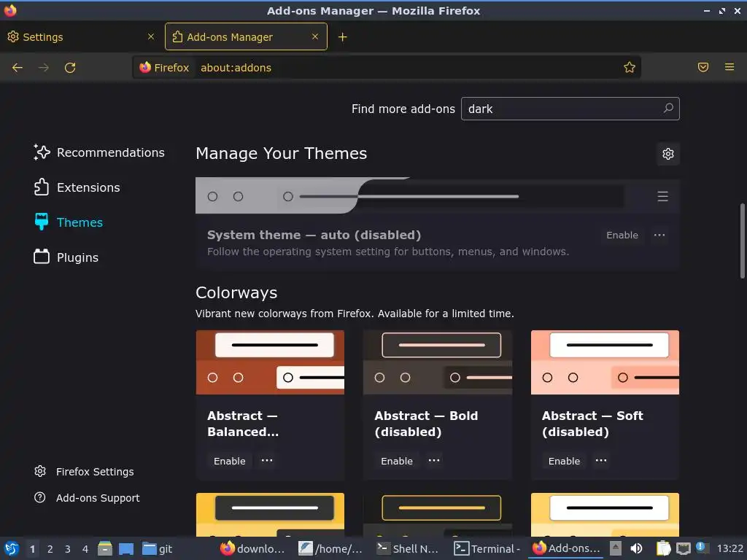Switch to workspace 1
Image resolution: width=747 pixels, height=560 pixels.
coord(32,549)
